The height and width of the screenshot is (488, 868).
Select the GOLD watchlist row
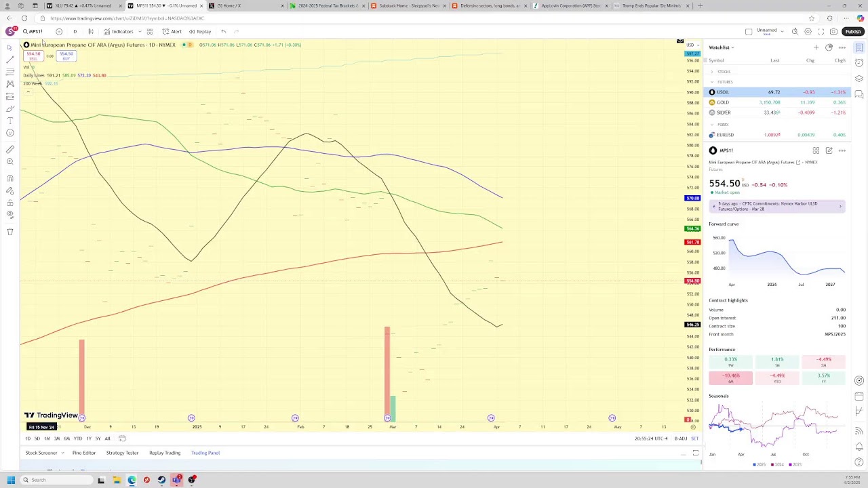click(x=777, y=102)
